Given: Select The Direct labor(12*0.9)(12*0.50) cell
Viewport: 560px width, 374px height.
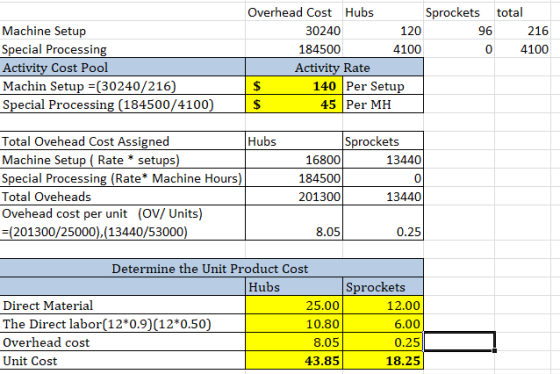Looking at the screenshot, I should [x=122, y=324].
